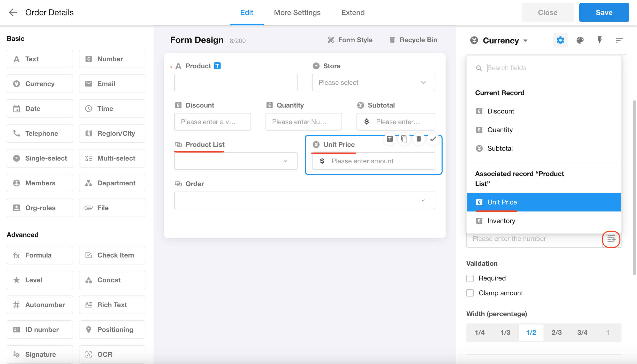The image size is (637, 364).
Task: Select the 1/3 width option
Action: 505,332
